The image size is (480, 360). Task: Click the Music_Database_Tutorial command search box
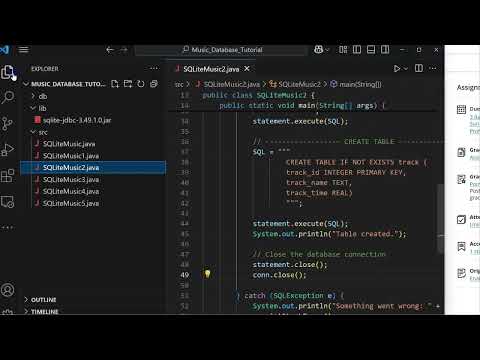pyautogui.click(x=221, y=50)
